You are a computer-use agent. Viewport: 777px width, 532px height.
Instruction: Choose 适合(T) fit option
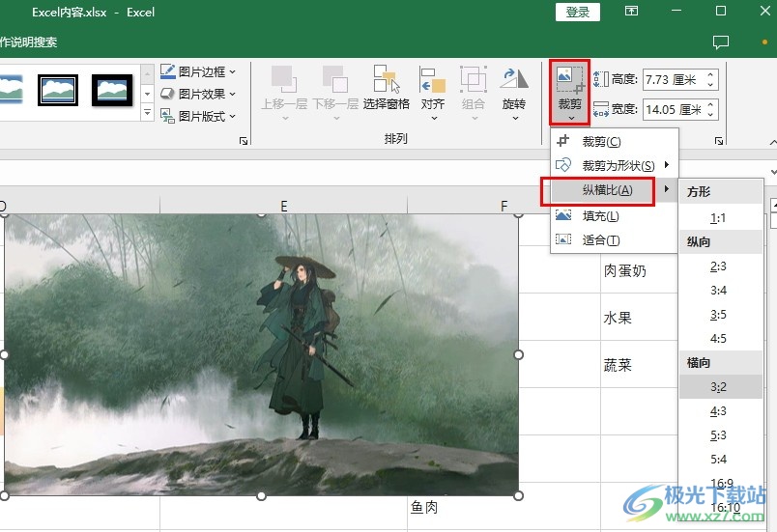coord(614,240)
